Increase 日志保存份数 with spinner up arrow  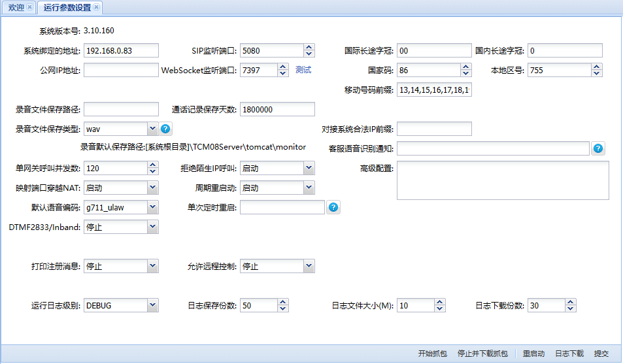[x=283, y=302]
